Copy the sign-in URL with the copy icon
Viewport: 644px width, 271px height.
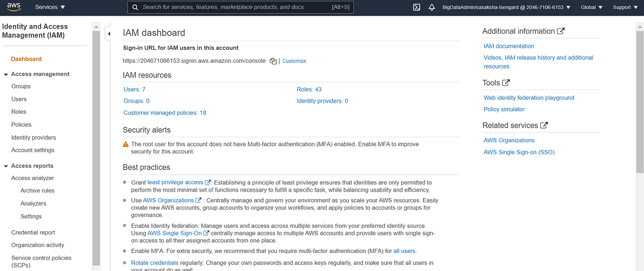tap(273, 61)
